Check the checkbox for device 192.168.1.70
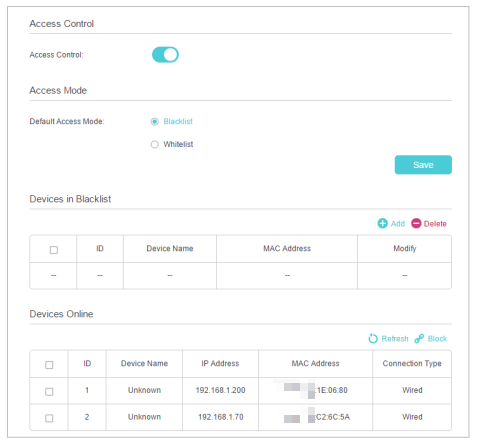Viewport: 483px width, 444px height. tap(49, 418)
